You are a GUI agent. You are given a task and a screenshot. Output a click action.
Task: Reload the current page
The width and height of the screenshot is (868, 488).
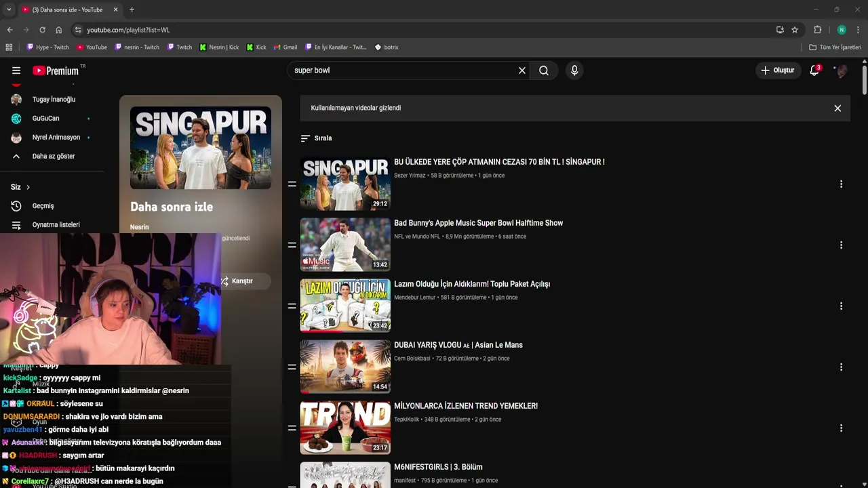pyautogui.click(x=42, y=30)
